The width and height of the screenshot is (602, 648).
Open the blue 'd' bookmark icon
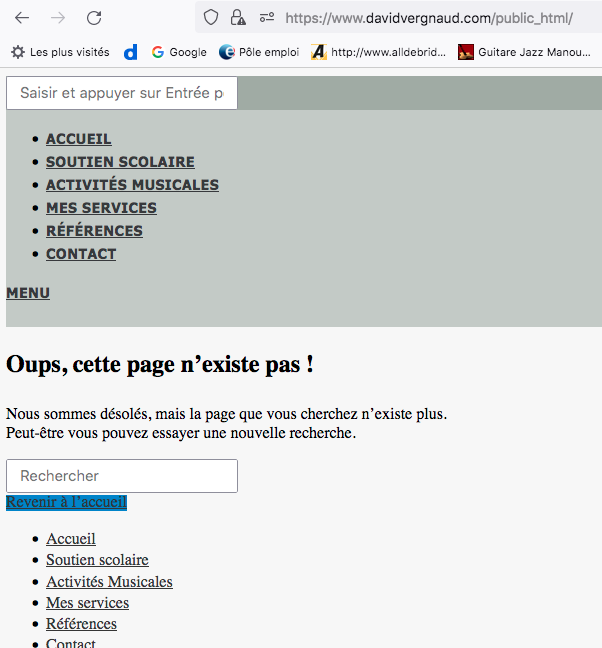click(x=131, y=52)
